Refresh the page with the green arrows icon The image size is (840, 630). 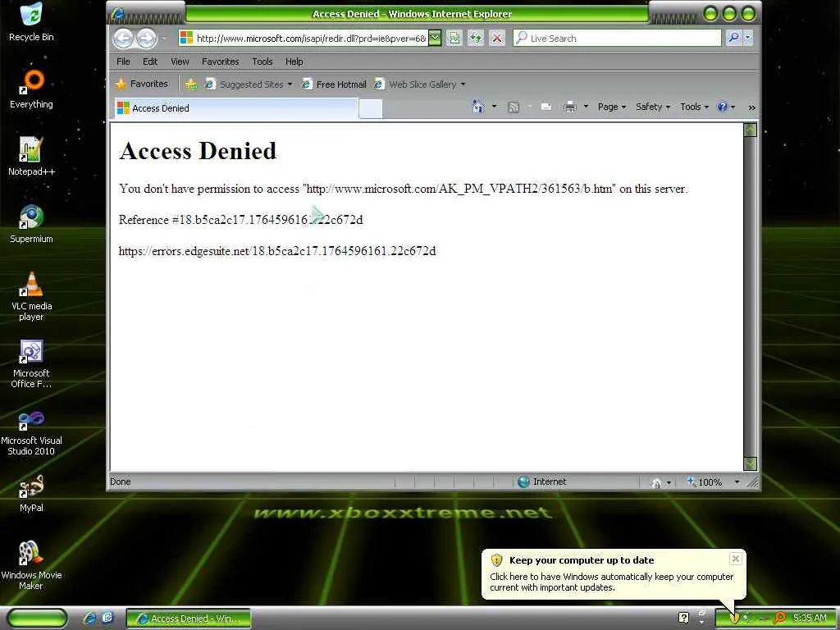476,38
